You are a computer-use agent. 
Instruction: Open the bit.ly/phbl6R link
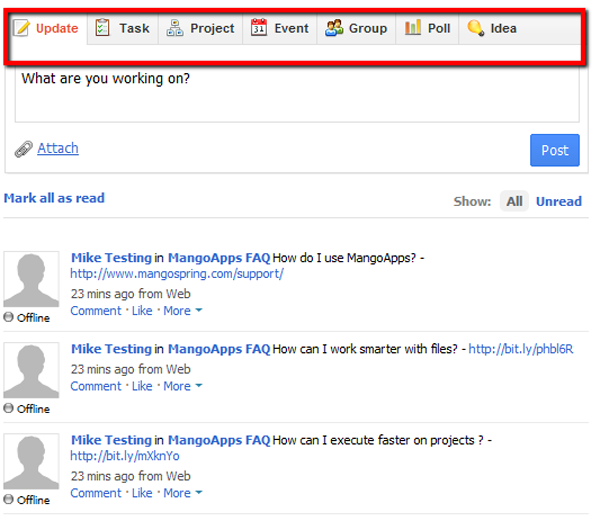(x=521, y=349)
